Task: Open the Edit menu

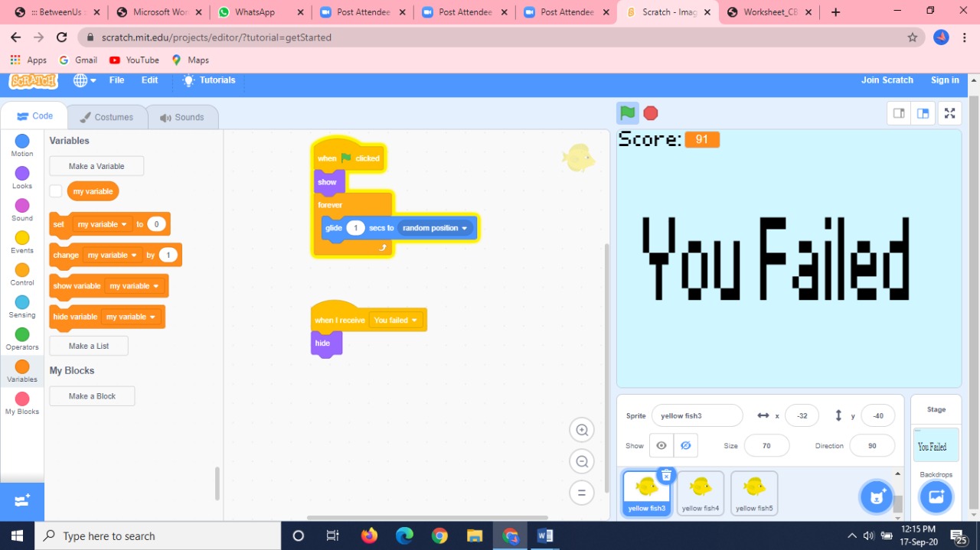Action: click(x=150, y=80)
